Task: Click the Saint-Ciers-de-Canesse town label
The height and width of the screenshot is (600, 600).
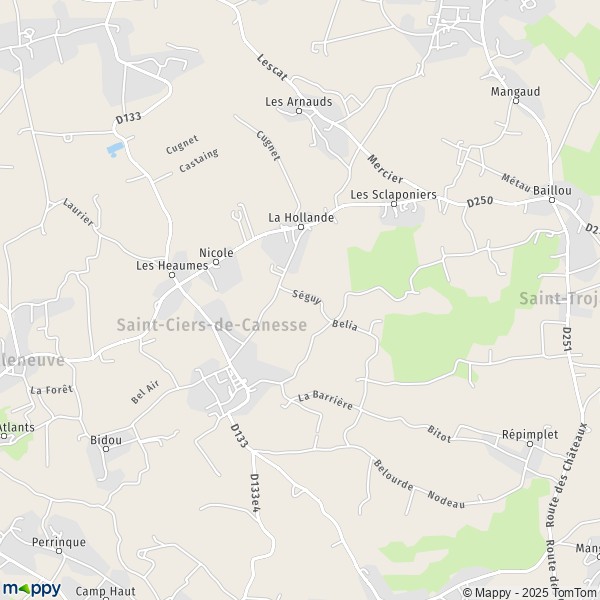Action: tap(212, 325)
